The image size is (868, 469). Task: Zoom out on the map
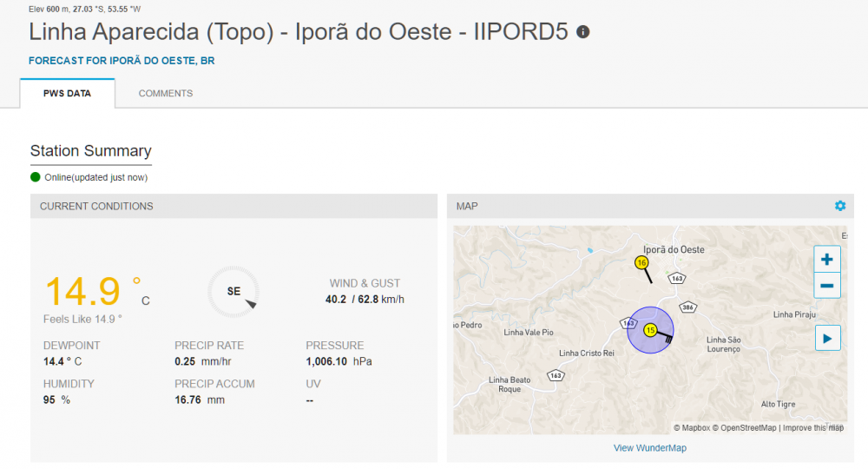pos(826,285)
